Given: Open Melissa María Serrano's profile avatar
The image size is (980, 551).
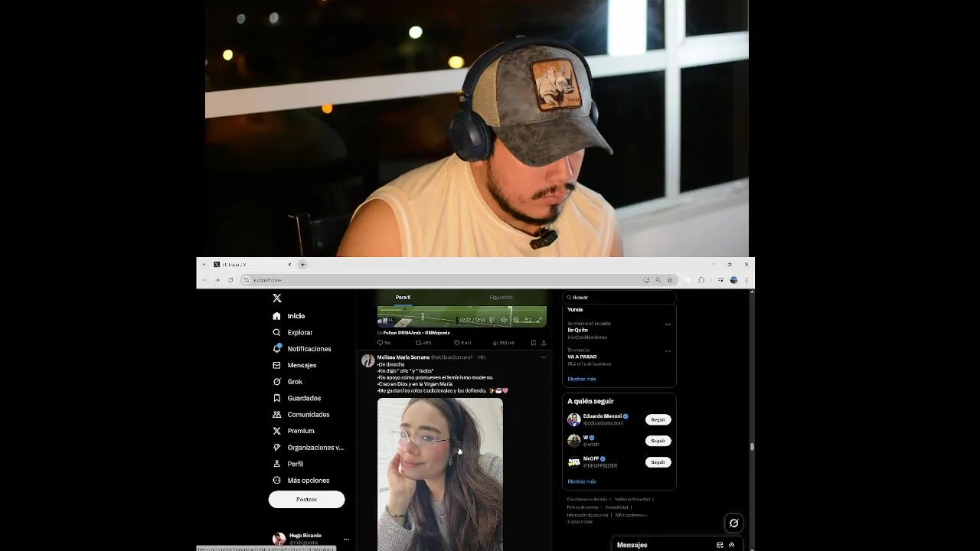Looking at the screenshot, I should [367, 360].
